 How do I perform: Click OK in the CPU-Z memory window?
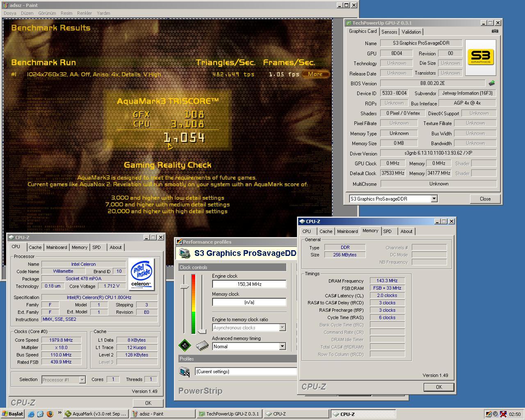pos(439,387)
